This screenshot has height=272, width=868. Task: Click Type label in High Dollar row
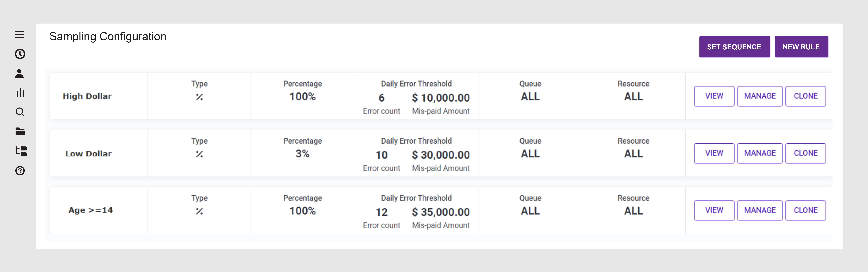(199, 84)
